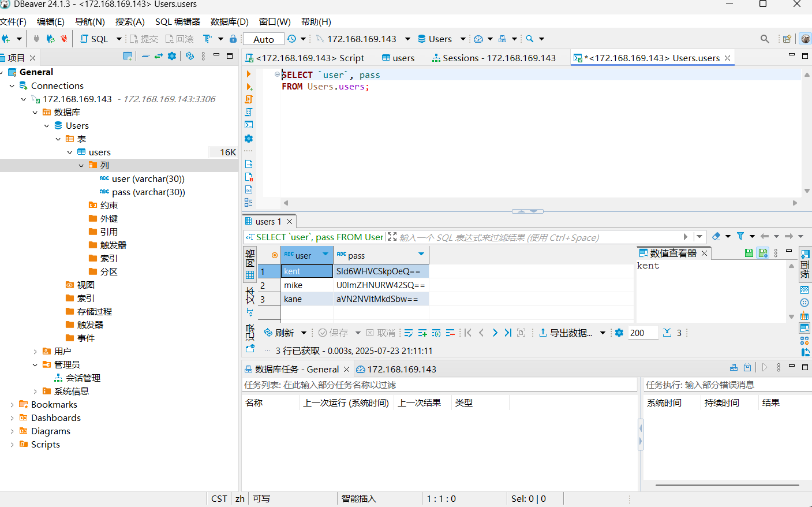The height and width of the screenshot is (507, 812).
Task: Save value in the value viewer
Action: click(749, 253)
